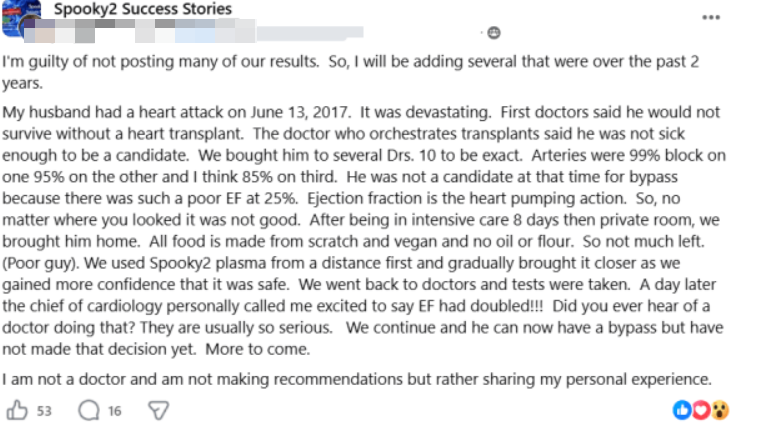759x446 pixels.
Task: Click the "June 13, 2017" date text
Action: pyautogui.click(x=300, y=112)
